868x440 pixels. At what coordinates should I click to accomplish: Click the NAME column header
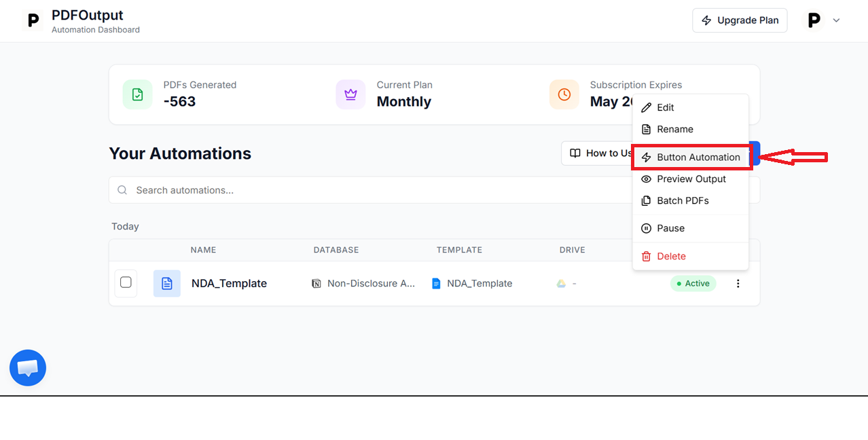(203, 250)
